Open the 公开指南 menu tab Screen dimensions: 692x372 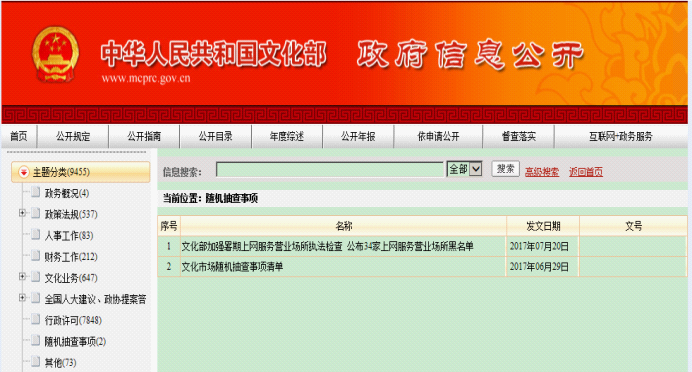pyautogui.click(x=144, y=136)
